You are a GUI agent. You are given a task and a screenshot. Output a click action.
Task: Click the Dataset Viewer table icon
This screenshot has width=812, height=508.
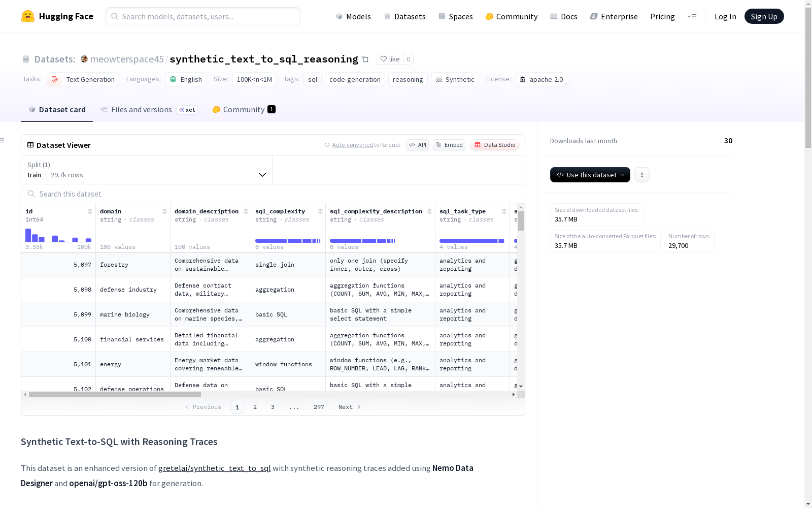click(30, 145)
